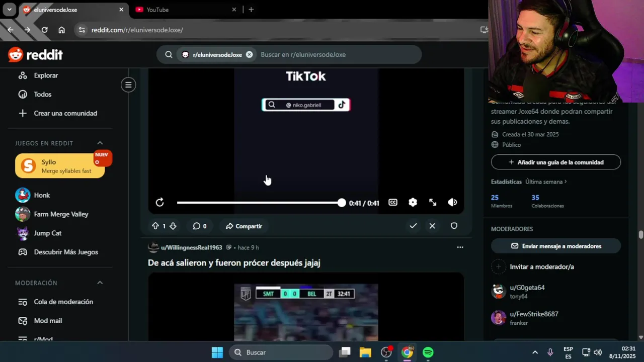644x362 pixels.
Task: Click the 35 Colaboraciones statistic
Action: [x=547, y=201]
